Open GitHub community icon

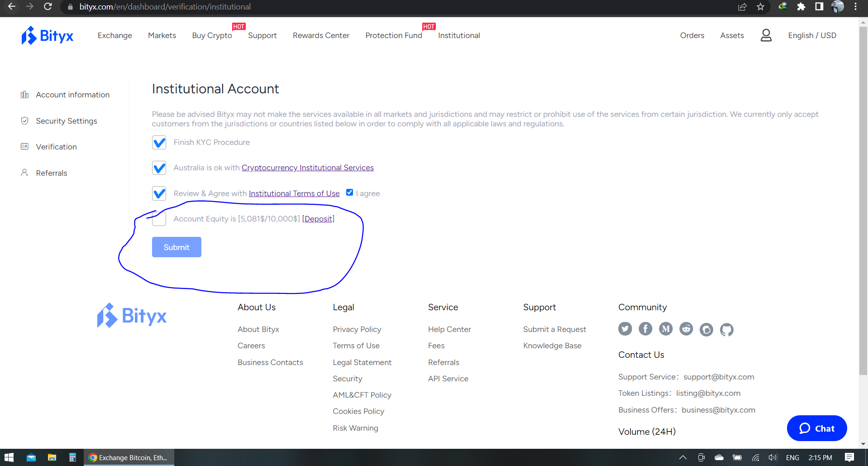727,329
